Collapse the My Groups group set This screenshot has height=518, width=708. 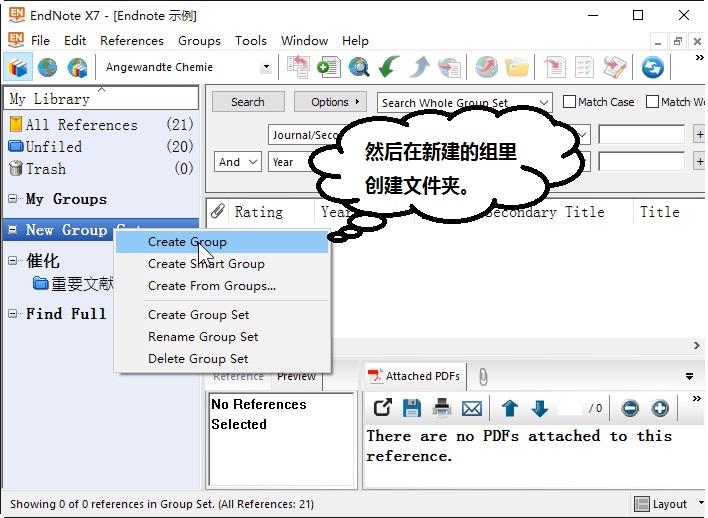click(13, 198)
